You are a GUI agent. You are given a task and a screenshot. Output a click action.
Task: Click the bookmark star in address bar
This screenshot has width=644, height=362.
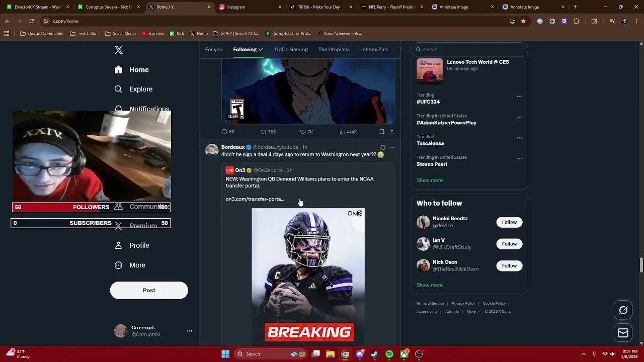coord(523,21)
